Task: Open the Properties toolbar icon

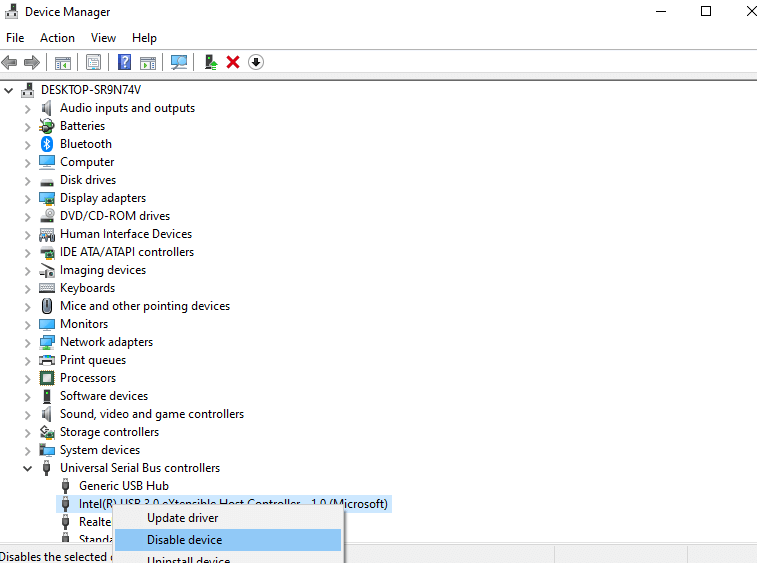Action: coord(93,62)
